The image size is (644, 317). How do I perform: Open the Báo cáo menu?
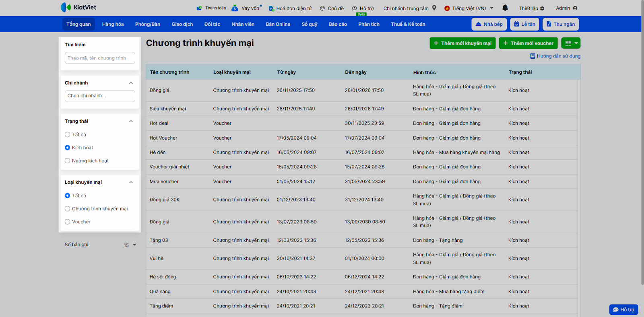click(x=337, y=24)
